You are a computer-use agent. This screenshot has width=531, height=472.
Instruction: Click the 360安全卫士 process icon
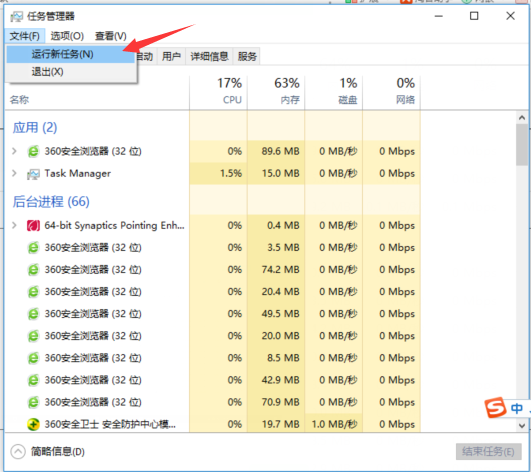pos(33,424)
